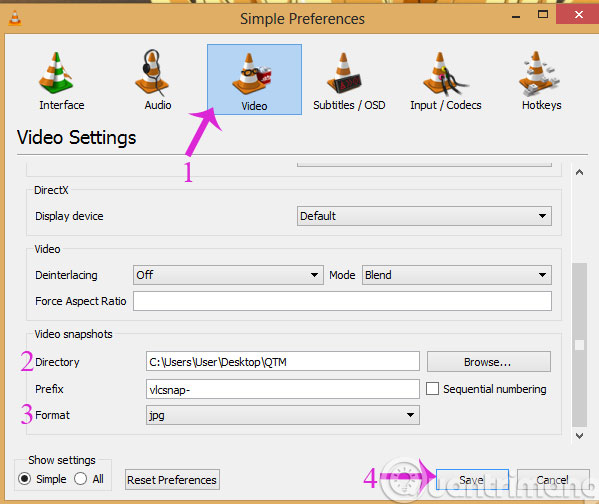Click the Force Aspect Ratio input field
This screenshot has width=599, height=504.
pyautogui.click(x=342, y=301)
